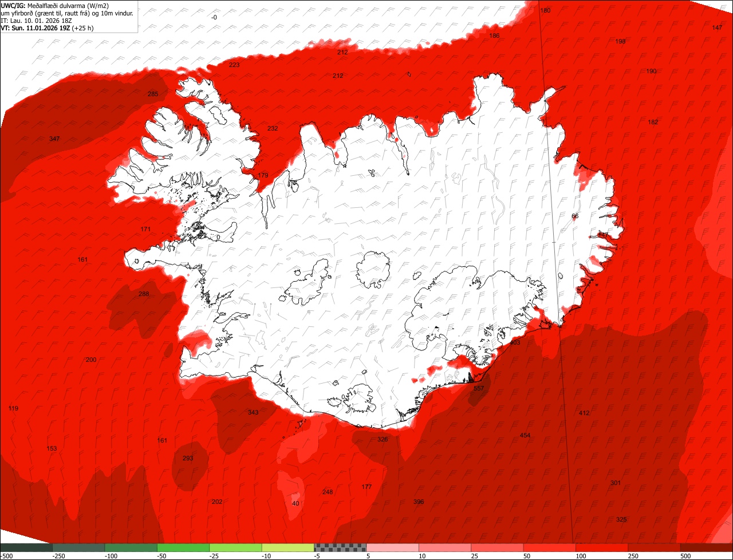Image resolution: width=733 pixels, height=560 pixels.
Task: Click the map value 285
Action: 153,94
